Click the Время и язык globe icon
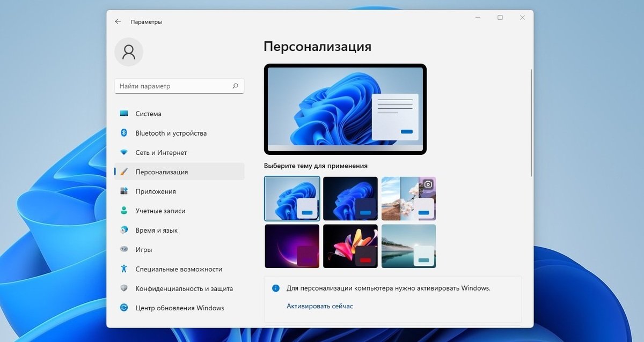This screenshot has width=644, height=342. tap(124, 230)
